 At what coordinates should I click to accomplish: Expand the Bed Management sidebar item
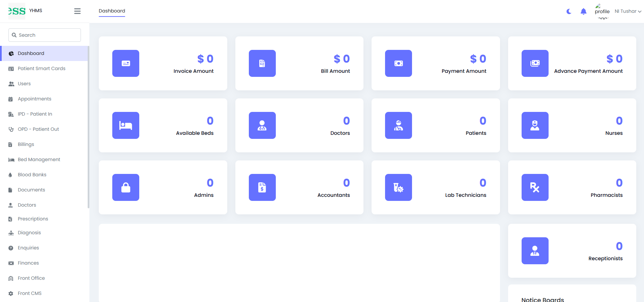(39, 159)
